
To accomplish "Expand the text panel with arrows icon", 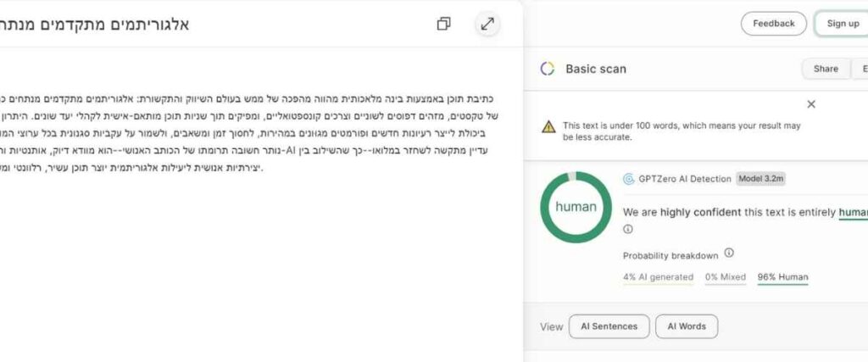I will click(487, 24).
